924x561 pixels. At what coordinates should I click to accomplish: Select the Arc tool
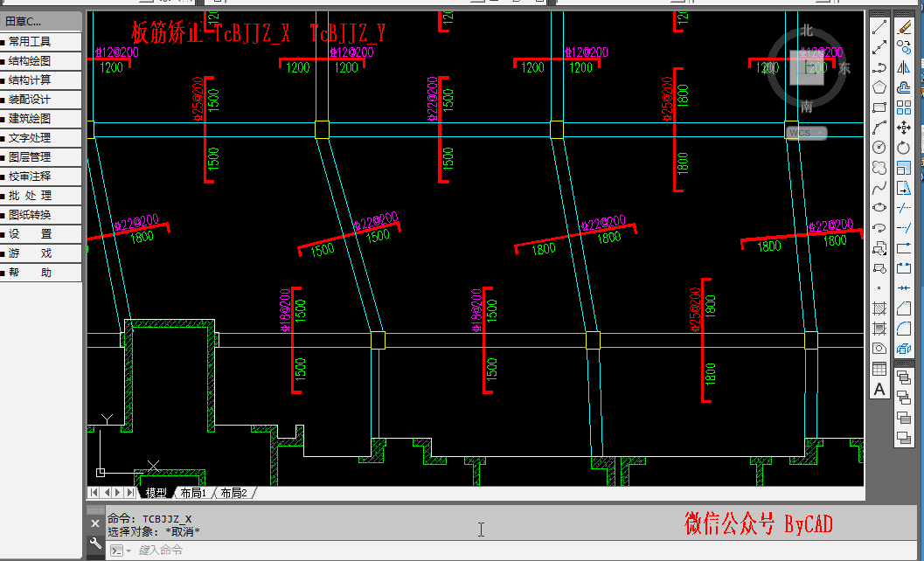click(x=879, y=128)
